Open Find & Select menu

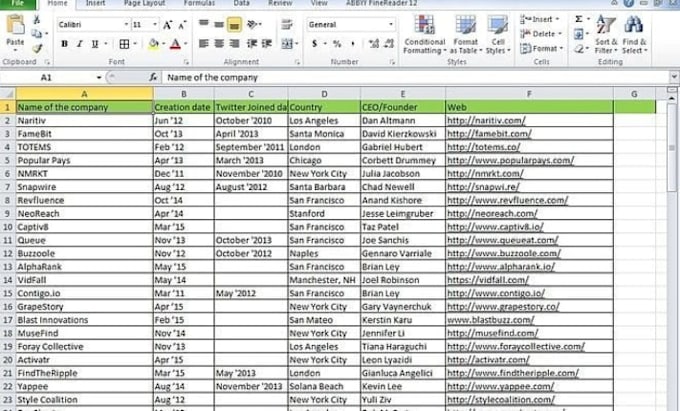[634, 35]
